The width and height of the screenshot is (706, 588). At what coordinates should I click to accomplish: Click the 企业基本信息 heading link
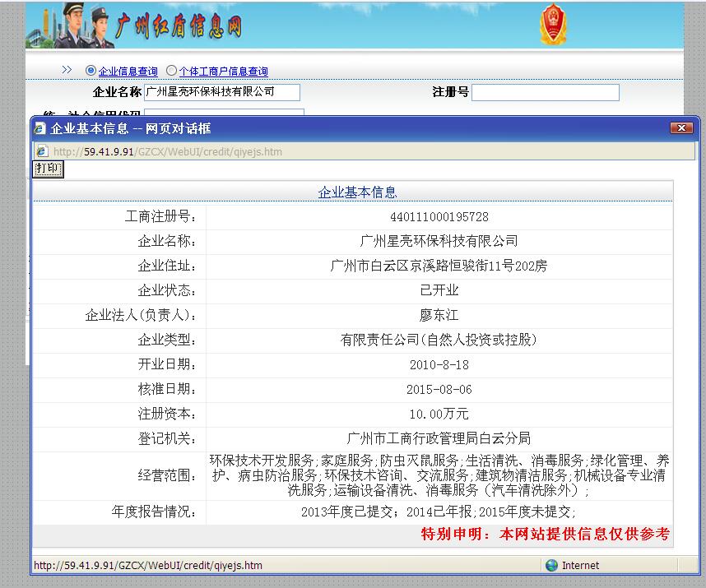tap(357, 192)
